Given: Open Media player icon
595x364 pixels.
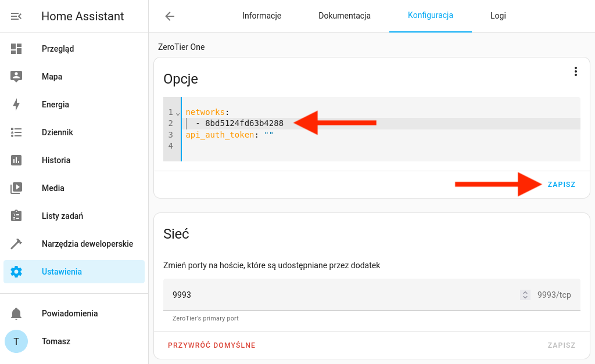Looking at the screenshot, I should [x=16, y=188].
